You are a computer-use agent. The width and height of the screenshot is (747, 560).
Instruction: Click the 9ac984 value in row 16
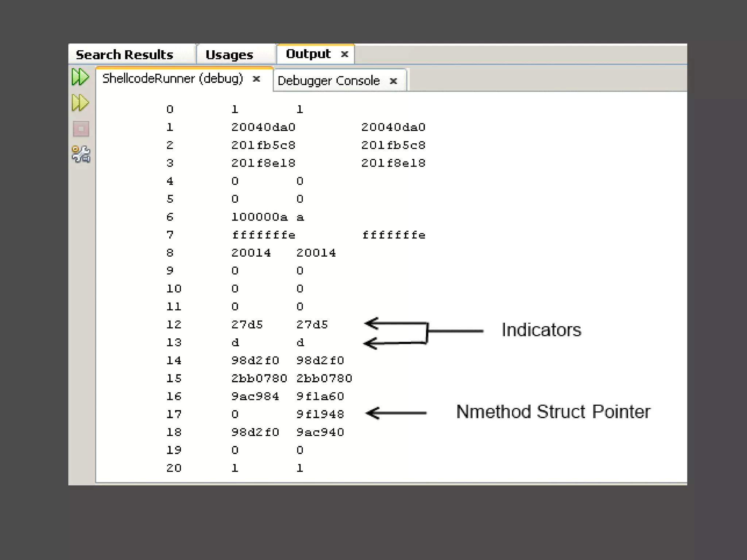coord(255,396)
